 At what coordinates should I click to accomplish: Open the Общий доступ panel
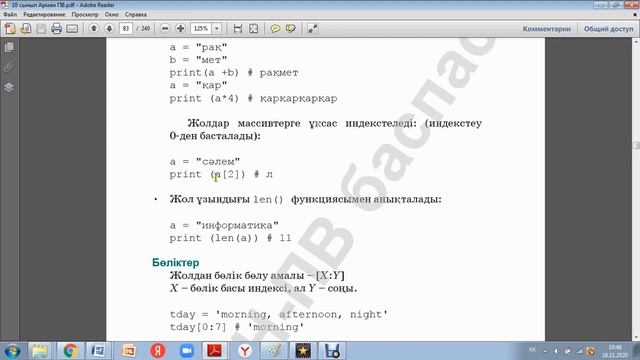(609, 29)
